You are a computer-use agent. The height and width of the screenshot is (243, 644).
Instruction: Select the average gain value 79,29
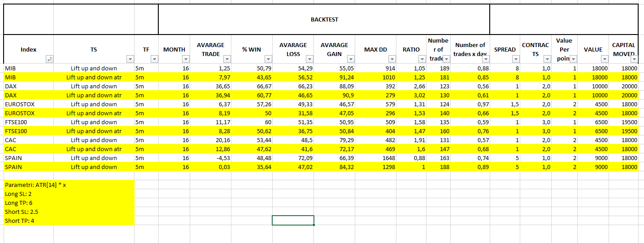coord(334,140)
